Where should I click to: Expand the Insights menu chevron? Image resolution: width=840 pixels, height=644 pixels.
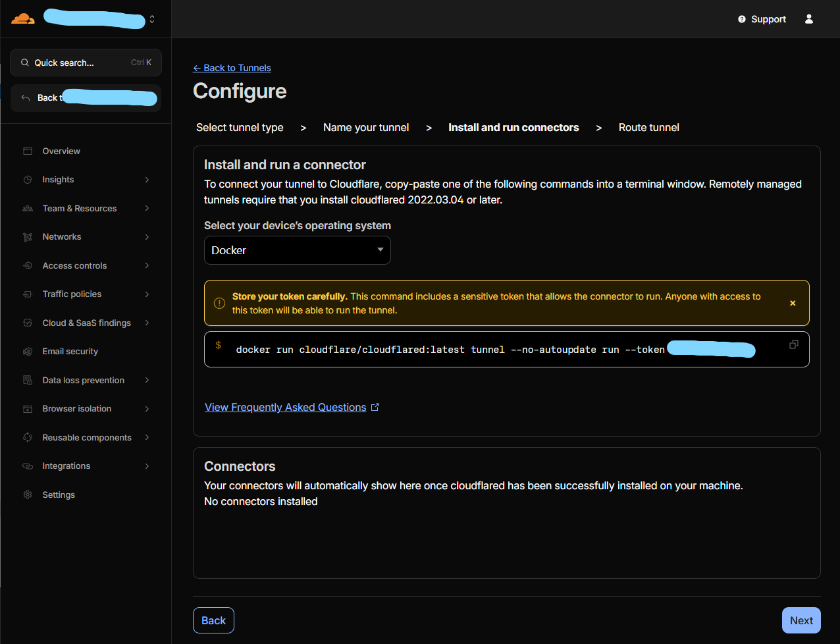(147, 180)
